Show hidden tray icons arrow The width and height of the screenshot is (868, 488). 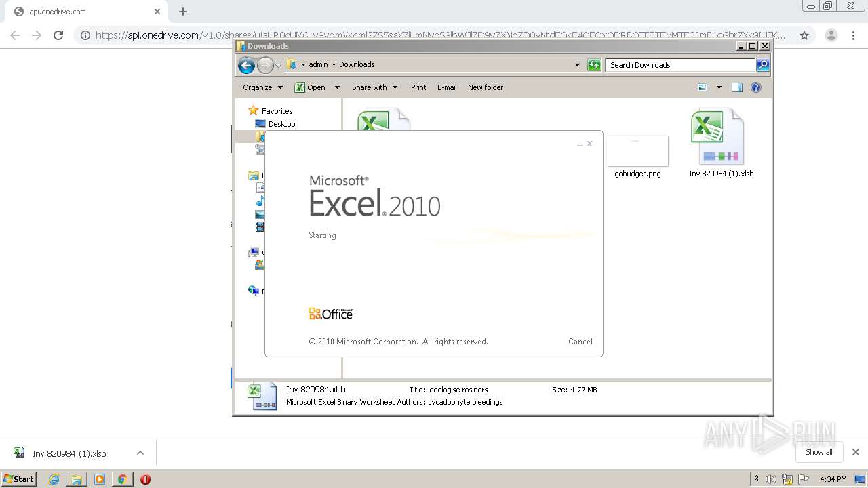pyautogui.click(x=756, y=479)
